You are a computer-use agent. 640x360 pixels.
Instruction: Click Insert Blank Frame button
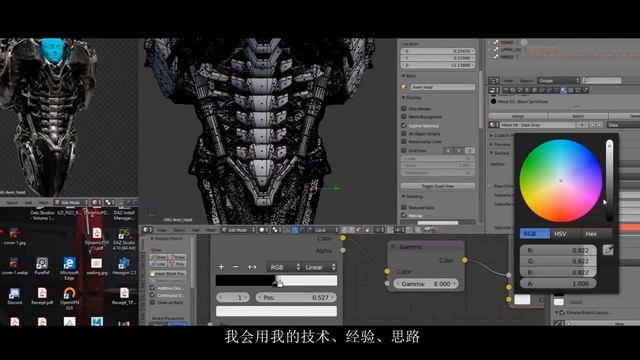(168, 273)
